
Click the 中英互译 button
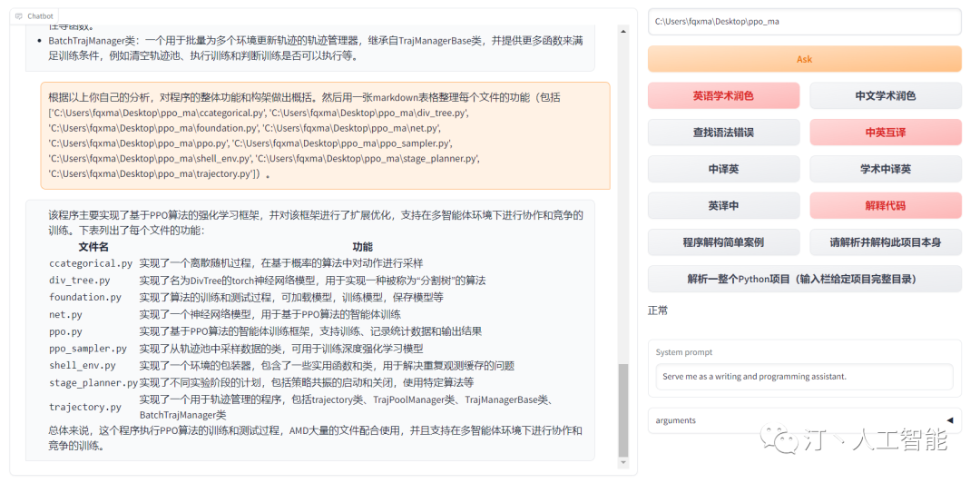886,132
